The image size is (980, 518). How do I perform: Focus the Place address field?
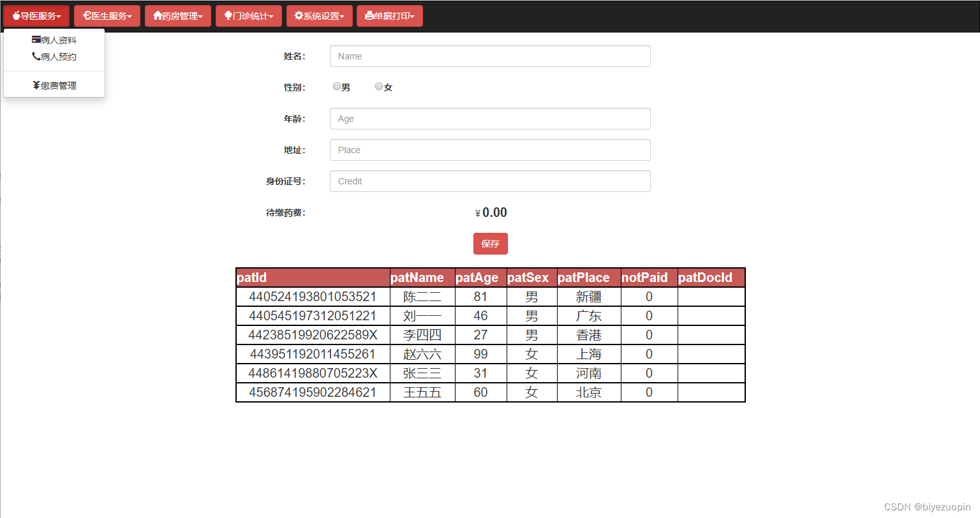click(x=490, y=150)
